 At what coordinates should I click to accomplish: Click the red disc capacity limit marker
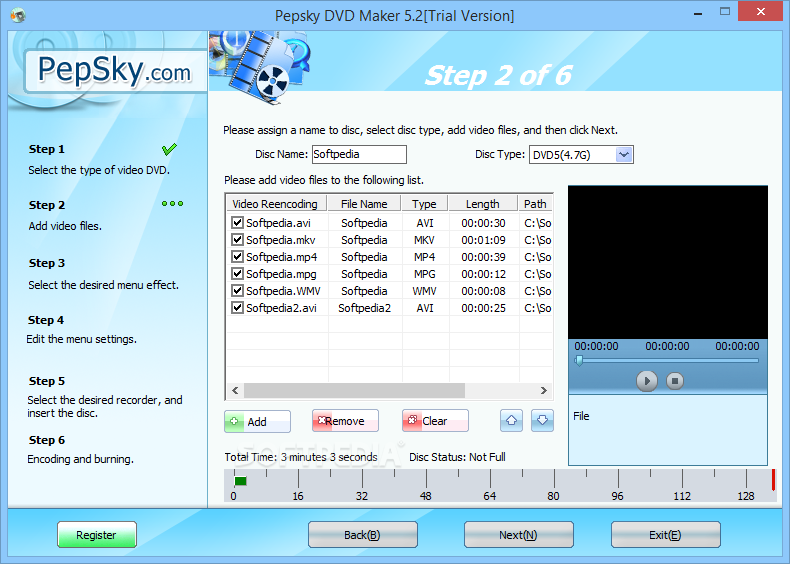point(773,480)
